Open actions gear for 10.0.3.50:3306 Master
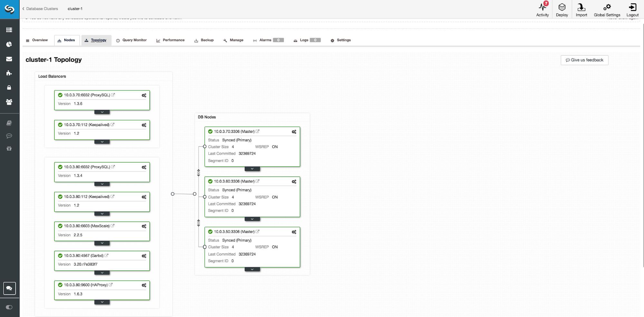 [294, 232]
